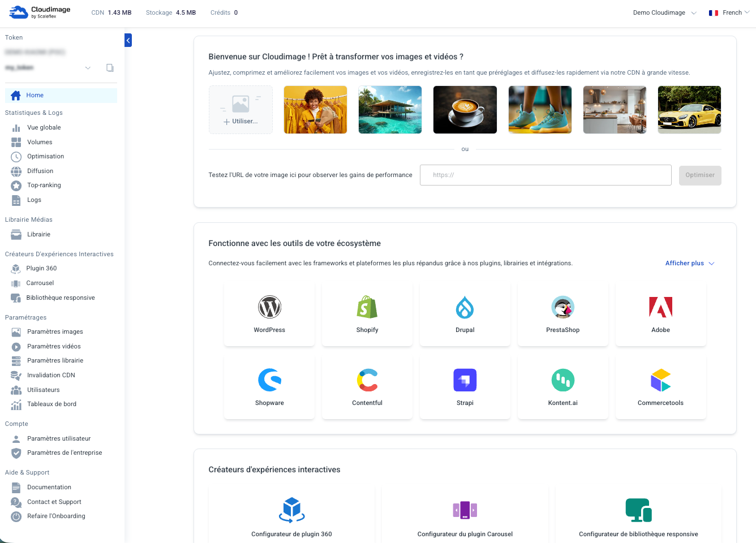This screenshot has height=543, width=756.
Task: Click the Top-ranking star icon
Action: point(16,186)
